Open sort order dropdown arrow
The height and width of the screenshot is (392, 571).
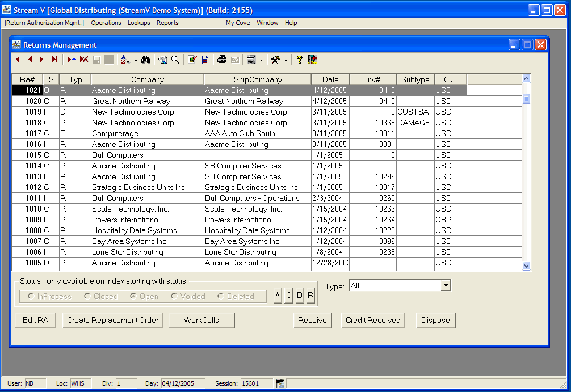click(x=136, y=61)
